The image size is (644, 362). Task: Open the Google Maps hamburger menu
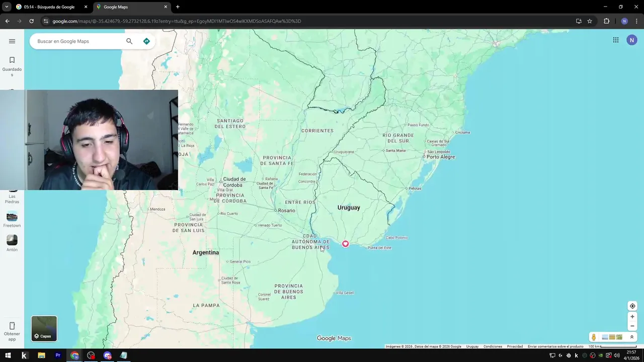click(12, 41)
